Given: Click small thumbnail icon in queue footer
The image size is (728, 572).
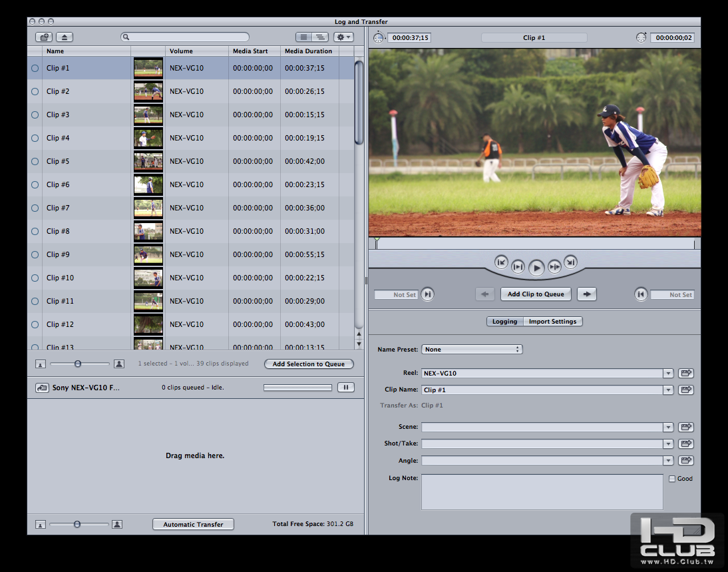Looking at the screenshot, I should [x=41, y=525].
